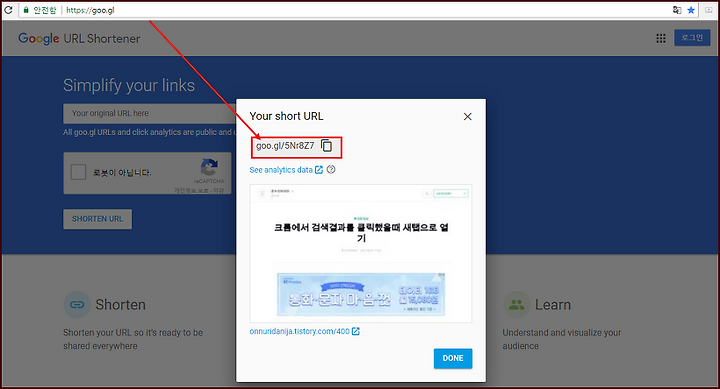Click the https://goo.gl address bar URL
The image size is (720, 389).
pyautogui.click(x=90, y=10)
